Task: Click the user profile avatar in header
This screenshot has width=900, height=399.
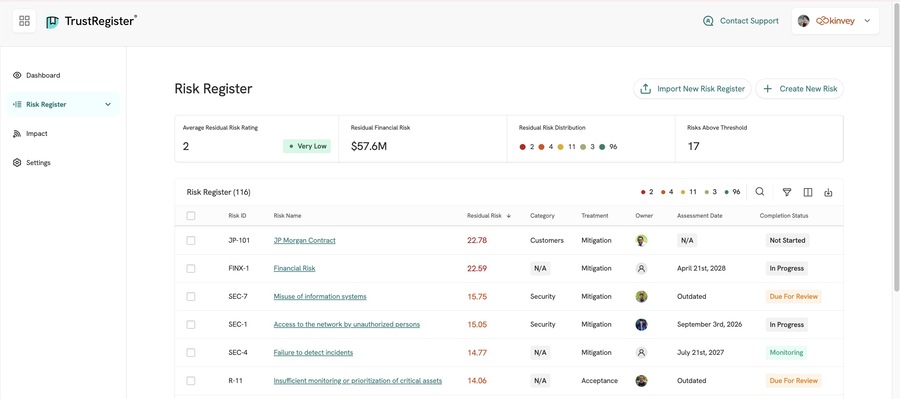Action: tap(804, 21)
